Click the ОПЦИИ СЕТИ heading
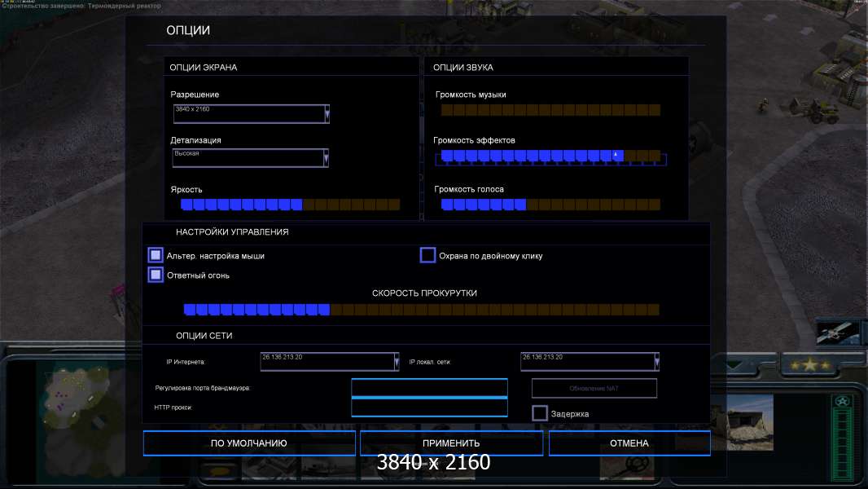This screenshot has height=489, width=868. [x=204, y=336]
